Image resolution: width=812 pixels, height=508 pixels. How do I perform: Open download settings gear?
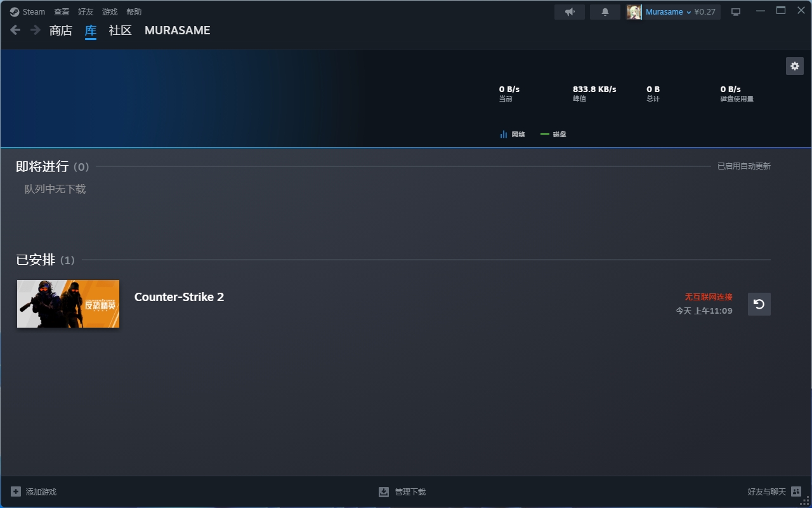(x=795, y=66)
